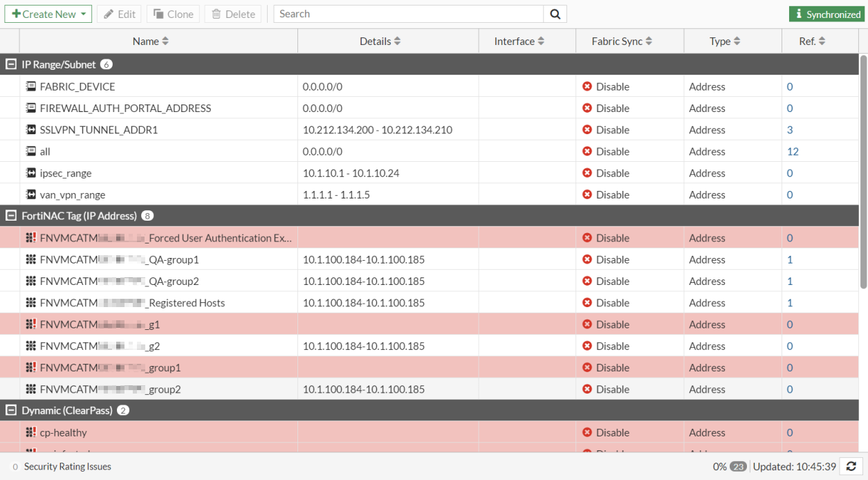Click the search magnifier icon
868x480 pixels.
555,14
